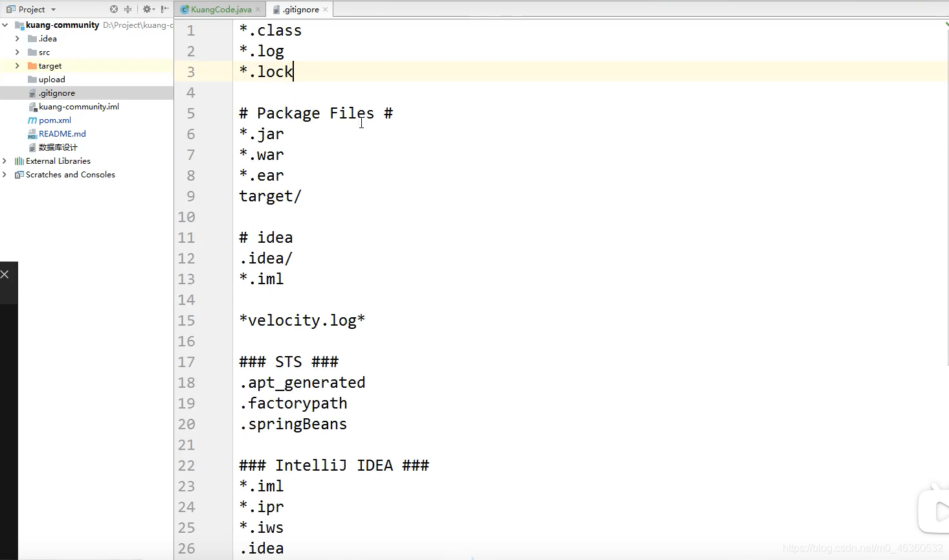
Task: Collapse the kuang-community root node
Action: click(x=5, y=25)
